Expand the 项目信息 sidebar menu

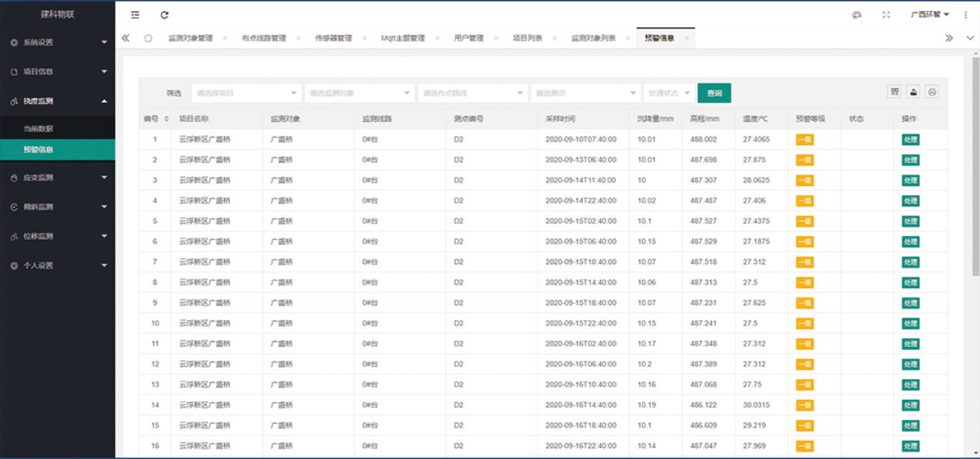58,72
